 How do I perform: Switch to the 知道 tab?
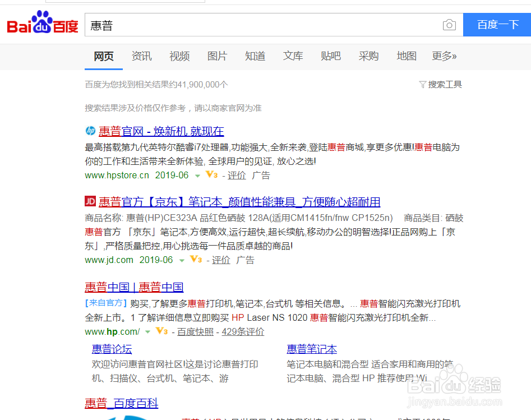pyautogui.click(x=255, y=56)
